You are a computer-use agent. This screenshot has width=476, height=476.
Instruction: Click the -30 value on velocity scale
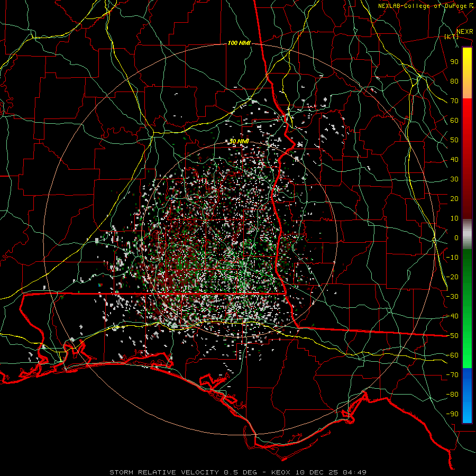tap(452, 297)
